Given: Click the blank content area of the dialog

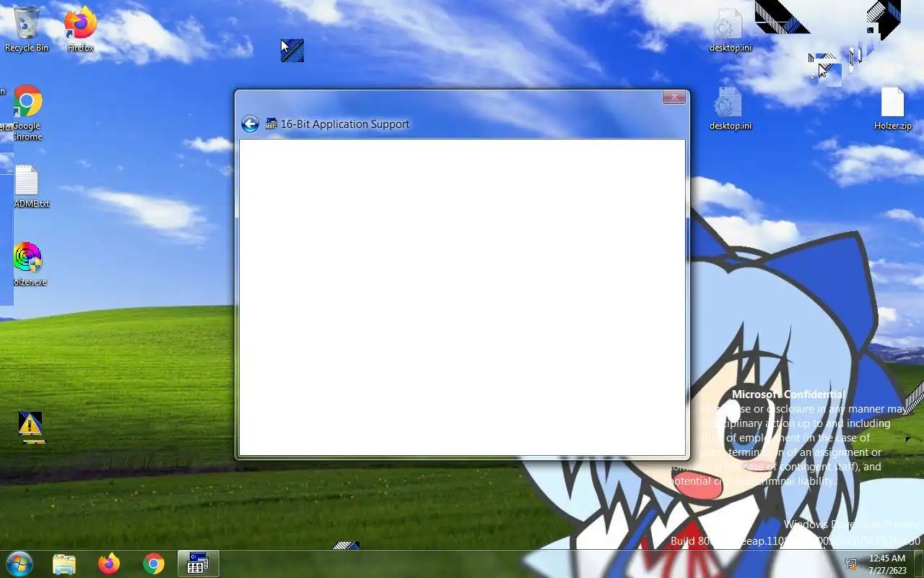Looking at the screenshot, I should [462, 297].
